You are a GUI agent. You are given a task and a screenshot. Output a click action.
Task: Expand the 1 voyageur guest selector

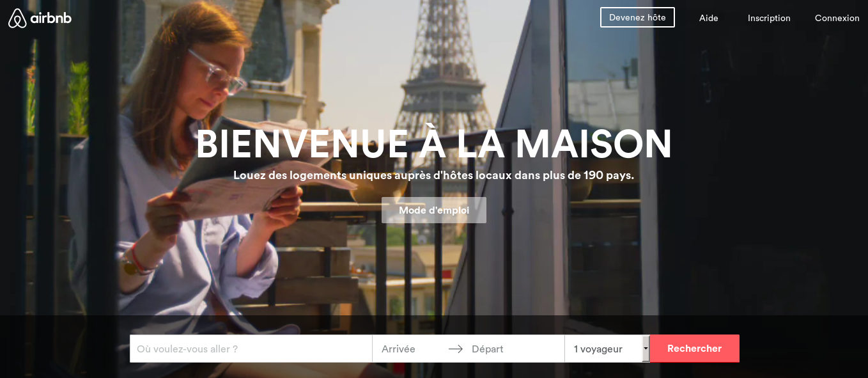[x=607, y=349]
